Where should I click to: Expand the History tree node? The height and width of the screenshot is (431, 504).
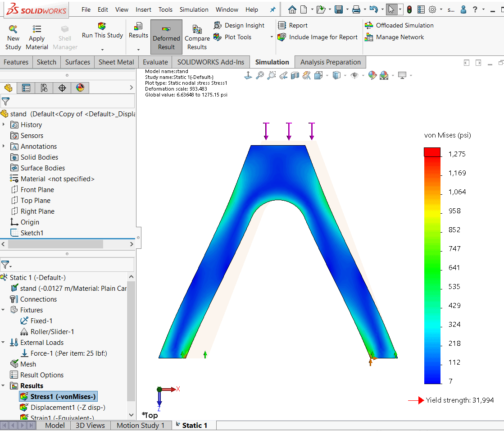(4, 125)
